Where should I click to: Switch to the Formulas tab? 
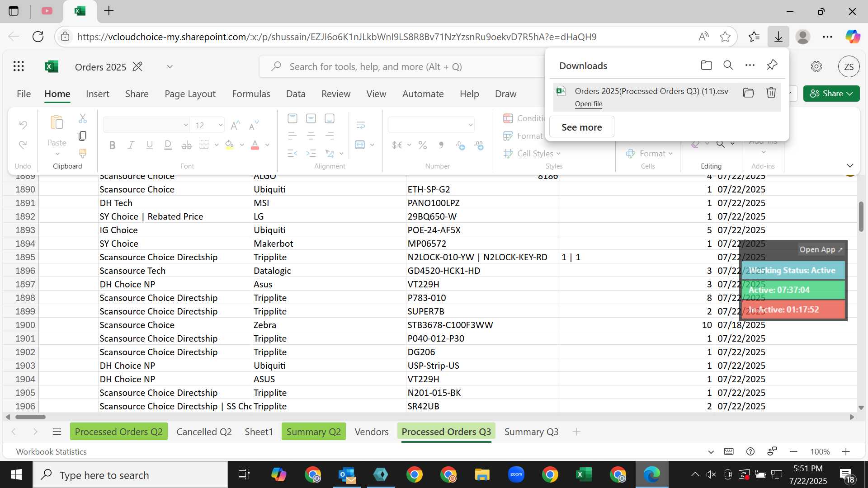coord(251,94)
